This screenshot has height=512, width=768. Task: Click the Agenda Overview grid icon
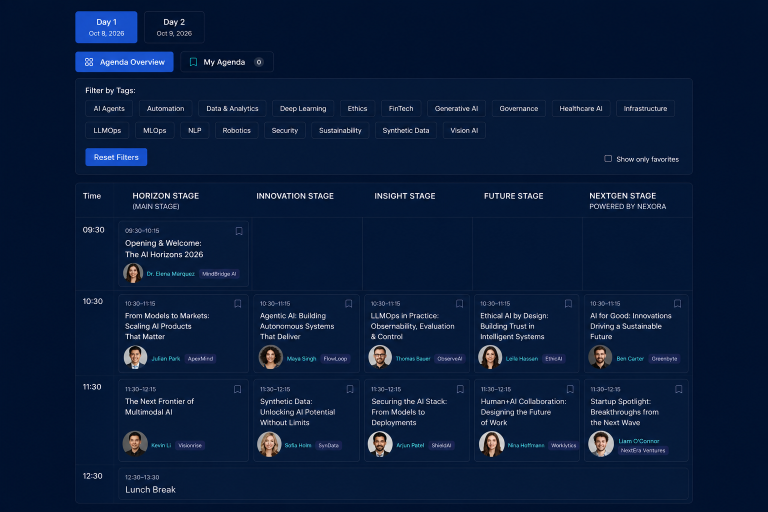tap(89, 62)
